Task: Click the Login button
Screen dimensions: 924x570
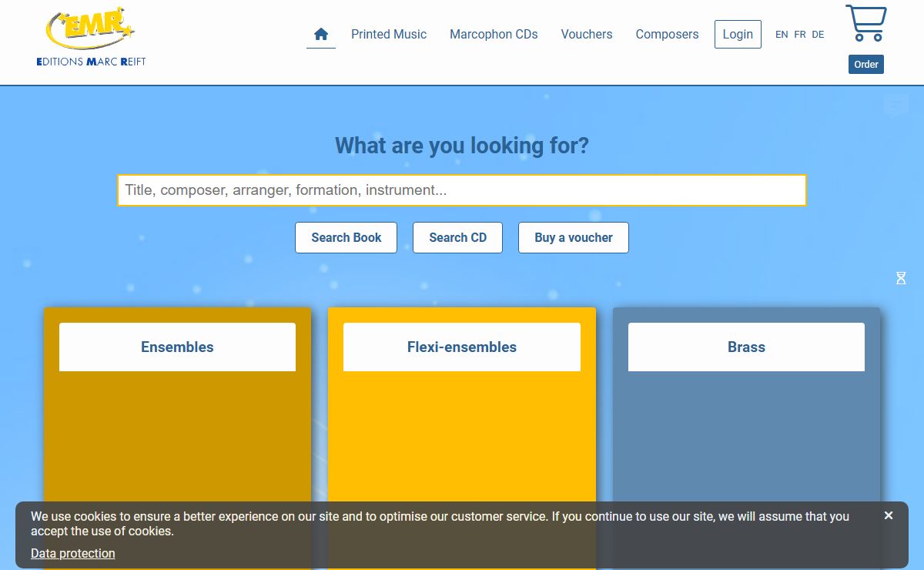Action: tap(738, 34)
